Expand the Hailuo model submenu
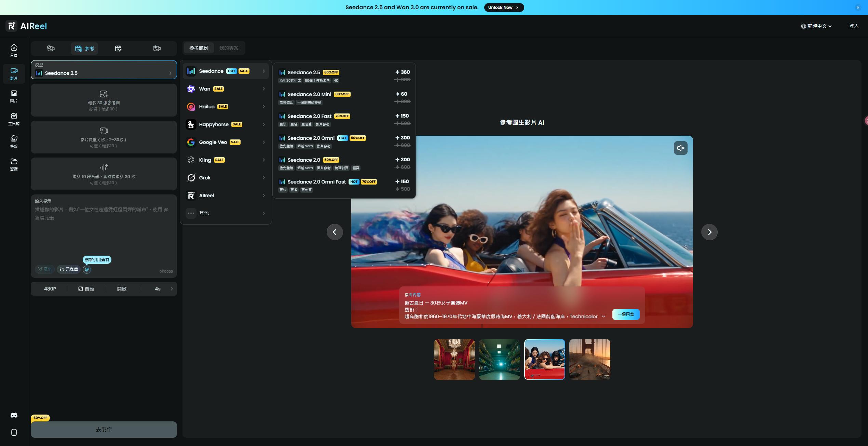 pos(226,107)
